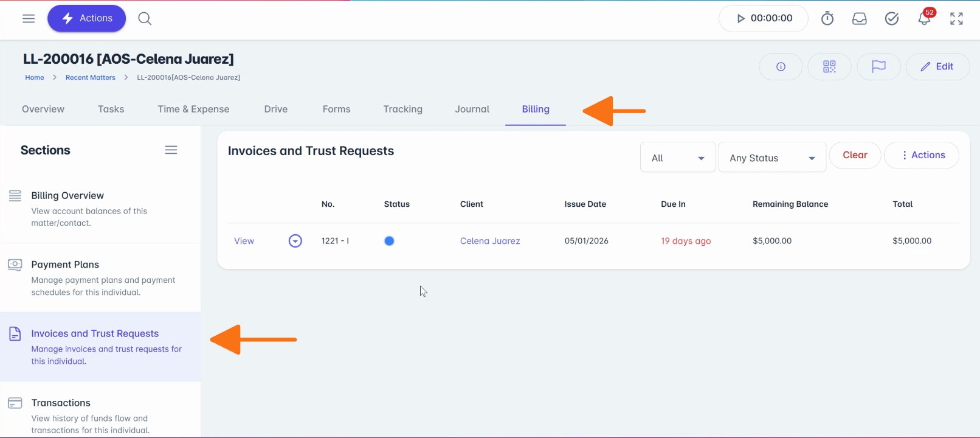Switch to the Overview tab

(43, 109)
